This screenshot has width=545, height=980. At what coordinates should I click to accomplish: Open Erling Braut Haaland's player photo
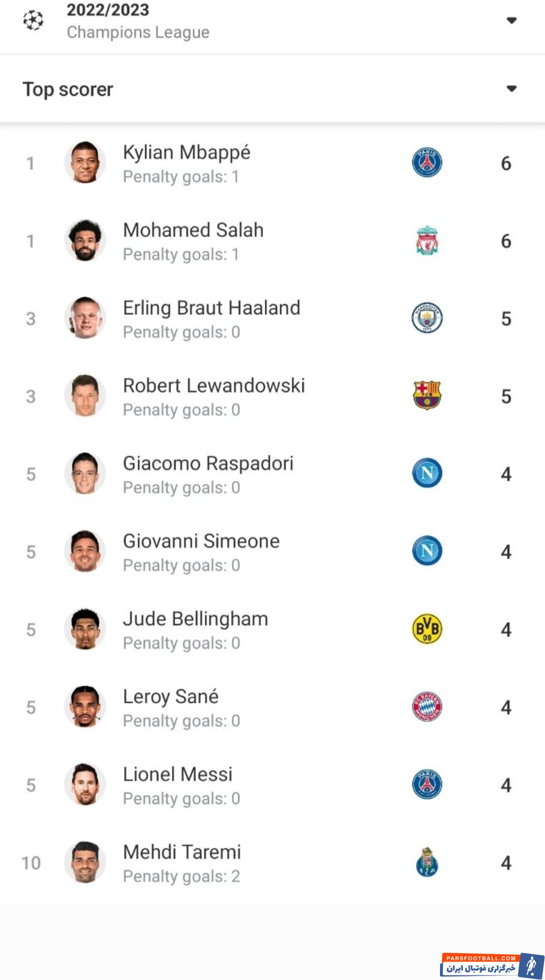(85, 318)
